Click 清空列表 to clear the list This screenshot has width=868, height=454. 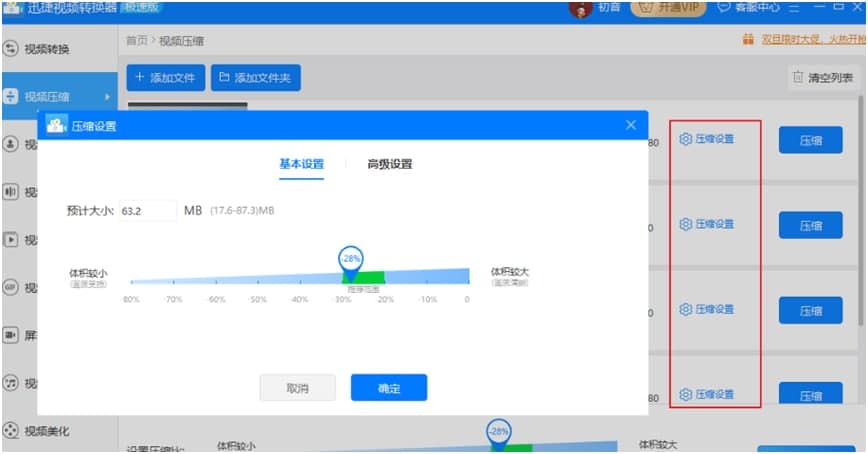(x=823, y=78)
